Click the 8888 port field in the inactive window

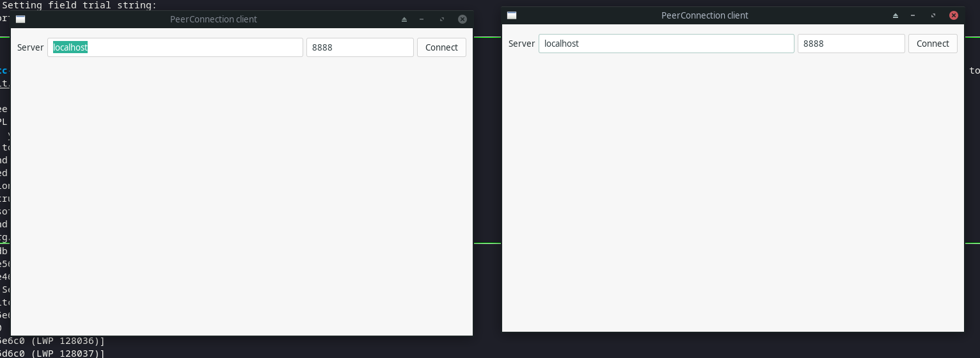coord(360,47)
